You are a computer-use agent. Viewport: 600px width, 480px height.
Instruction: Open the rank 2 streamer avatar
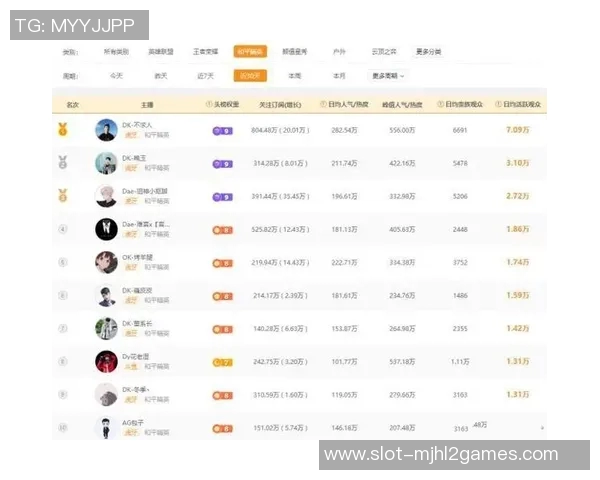click(x=106, y=163)
